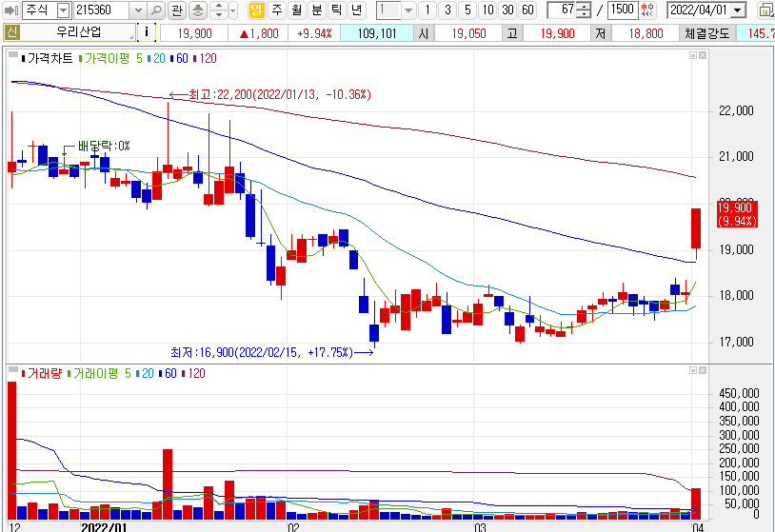Click the magnifier stock search icon
The image size is (775, 532).
click(156, 10)
